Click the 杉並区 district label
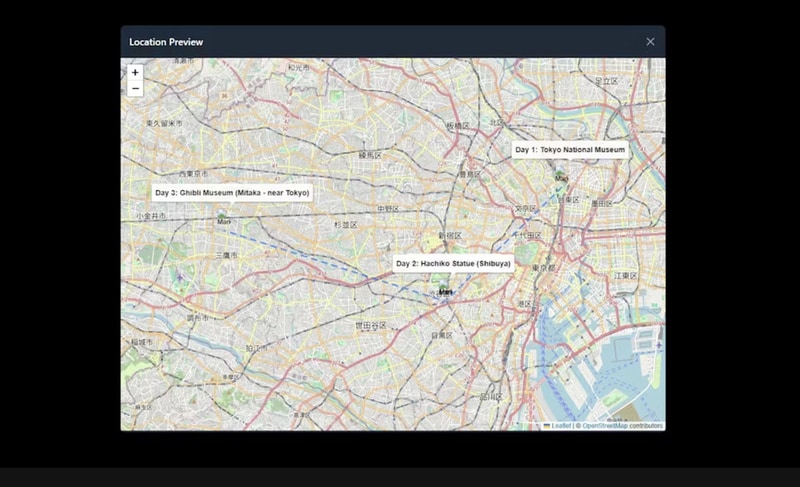The width and height of the screenshot is (800, 487). click(x=345, y=226)
